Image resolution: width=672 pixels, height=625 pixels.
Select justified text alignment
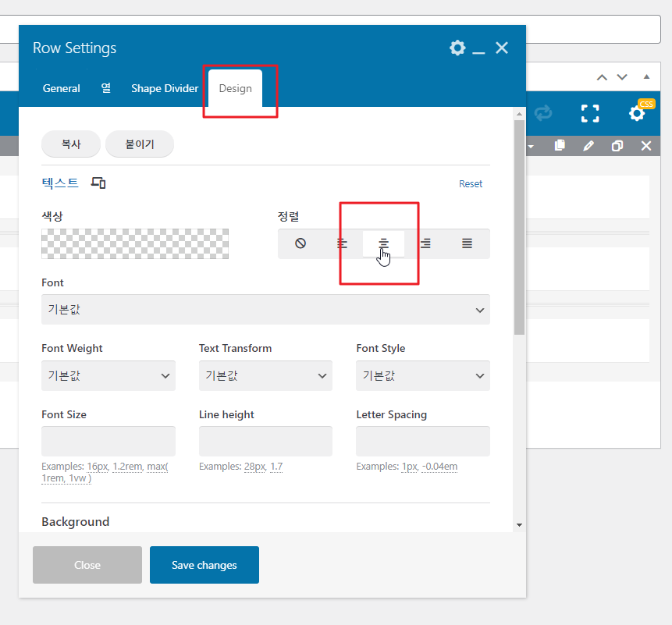pos(468,243)
